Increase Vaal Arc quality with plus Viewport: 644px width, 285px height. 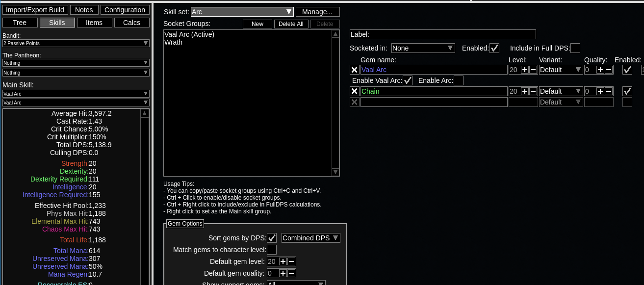pos(600,70)
